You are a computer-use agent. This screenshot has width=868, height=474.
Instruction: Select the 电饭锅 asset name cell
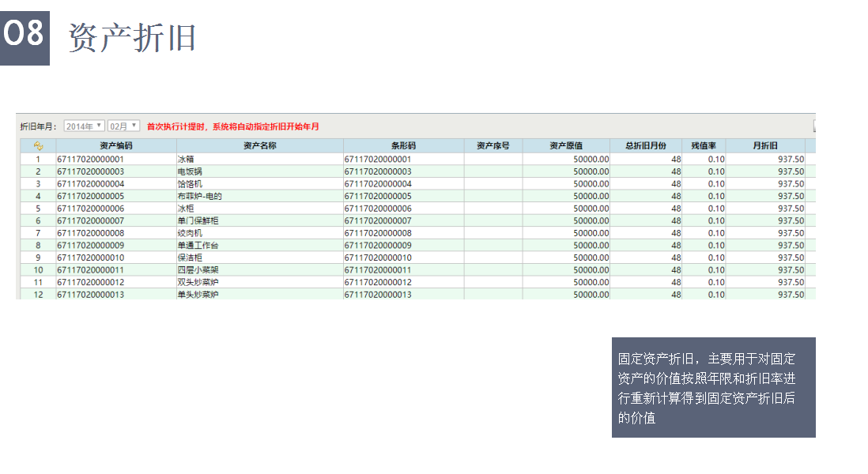pos(190,171)
